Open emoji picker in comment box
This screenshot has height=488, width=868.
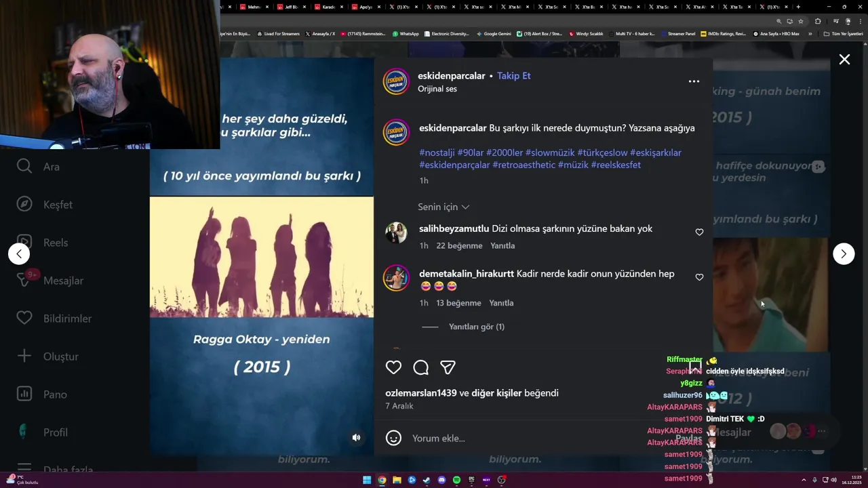tap(393, 438)
